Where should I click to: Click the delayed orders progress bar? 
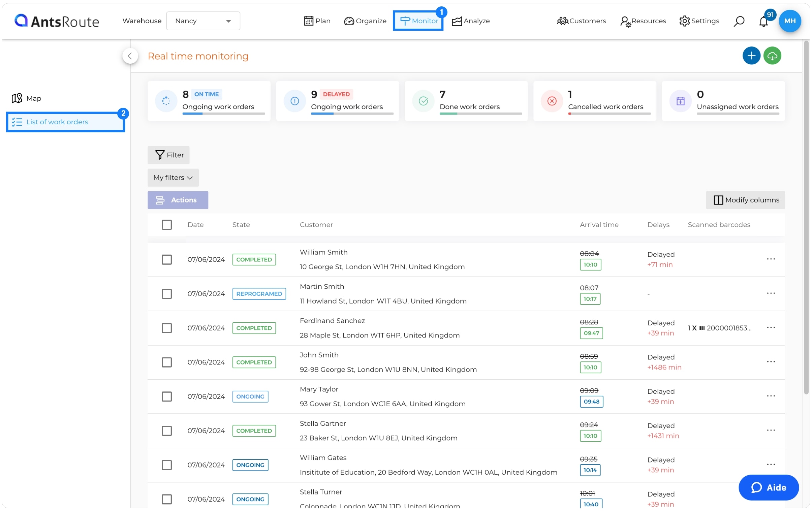point(352,114)
